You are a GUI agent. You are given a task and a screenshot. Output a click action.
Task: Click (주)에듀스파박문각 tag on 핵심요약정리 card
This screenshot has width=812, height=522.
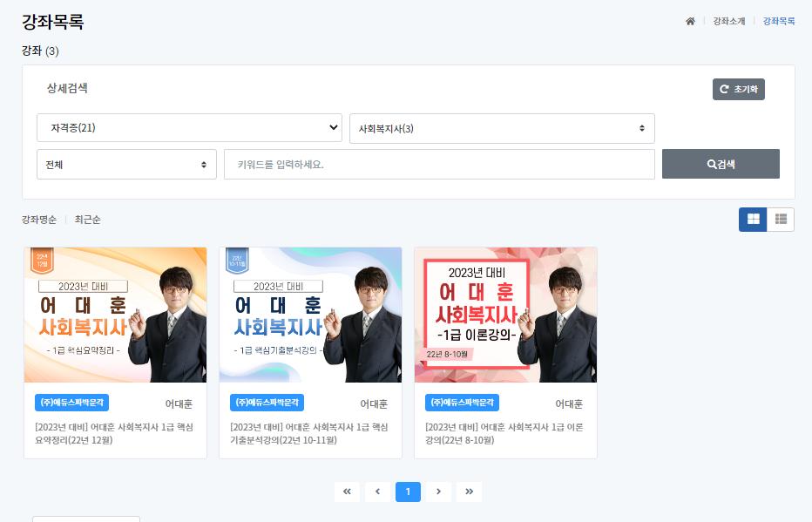point(72,403)
